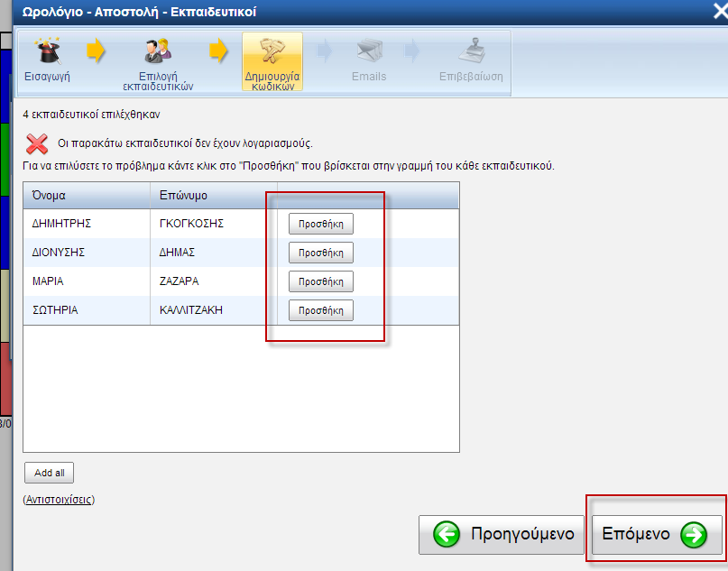Click the red X error icon
Screen dimensions: 728x571
pos(37,143)
